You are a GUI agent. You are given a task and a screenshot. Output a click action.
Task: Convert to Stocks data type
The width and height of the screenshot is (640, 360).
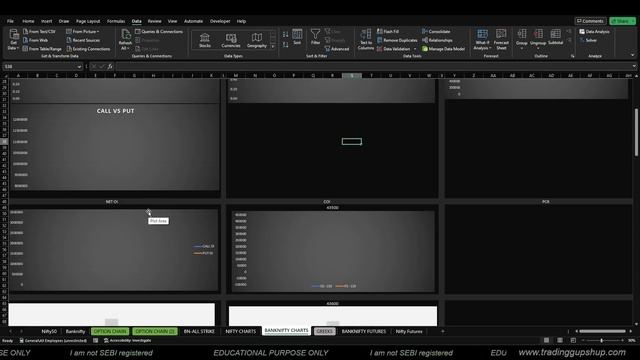coord(205,40)
